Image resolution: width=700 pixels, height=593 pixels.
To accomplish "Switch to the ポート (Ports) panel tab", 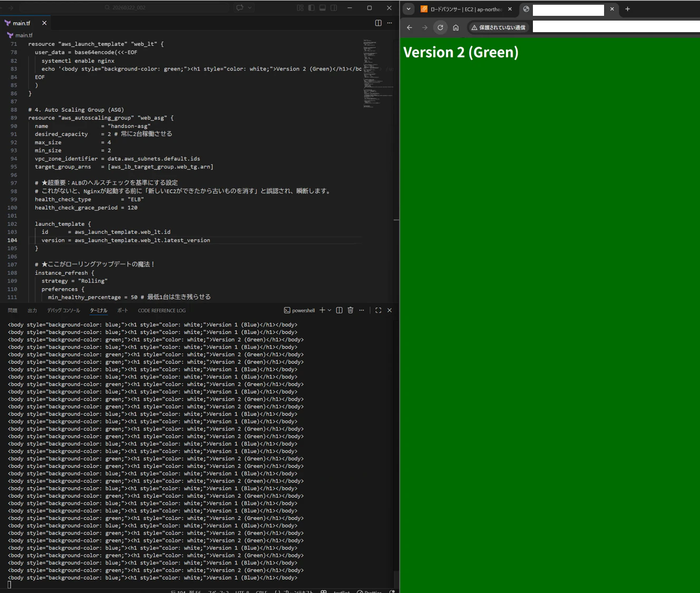I will click(x=122, y=310).
